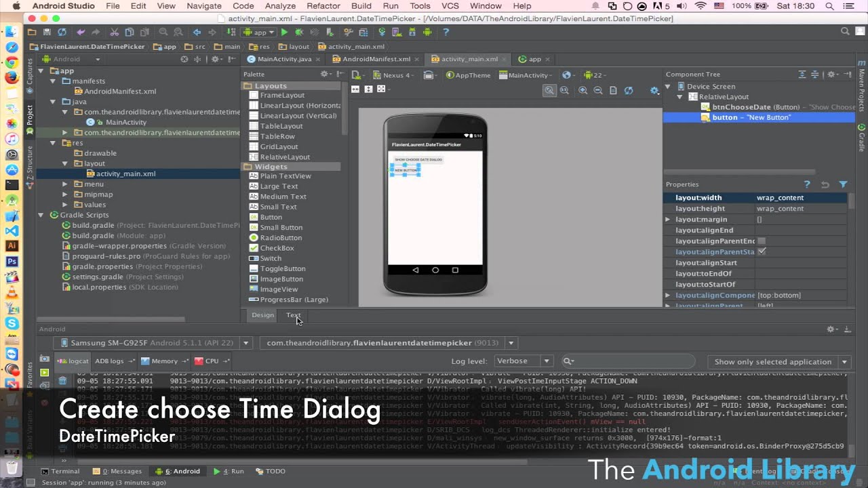Click the Synchronize toolbar icon
Screen dimensions: 868x488
pyautogui.click(x=62, y=32)
